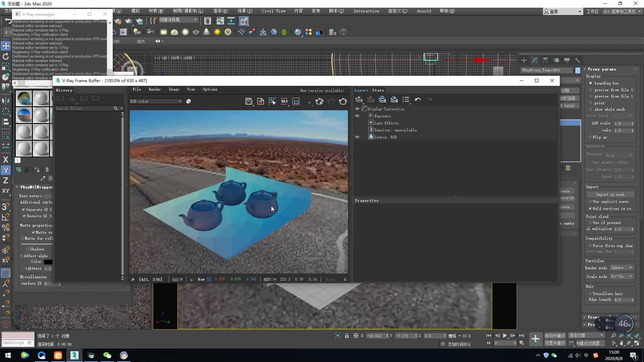Open the Render menu in frame buffer
Screen dimensions: 644x362
tap(155, 89)
